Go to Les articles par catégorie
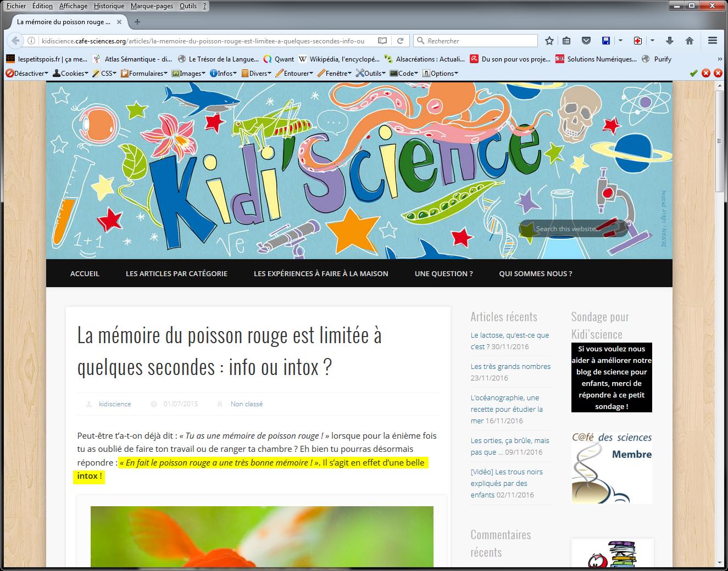 176,273
